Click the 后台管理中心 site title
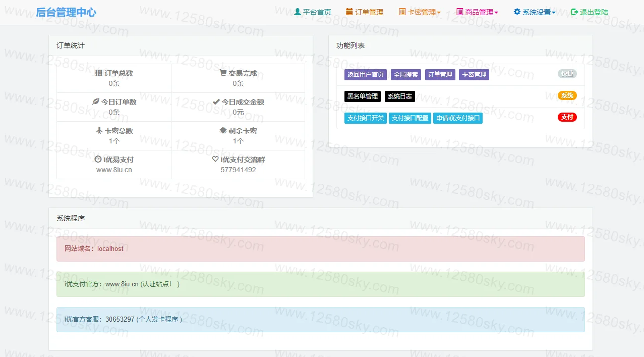Viewport: 644px width, 357px height. pos(66,13)
